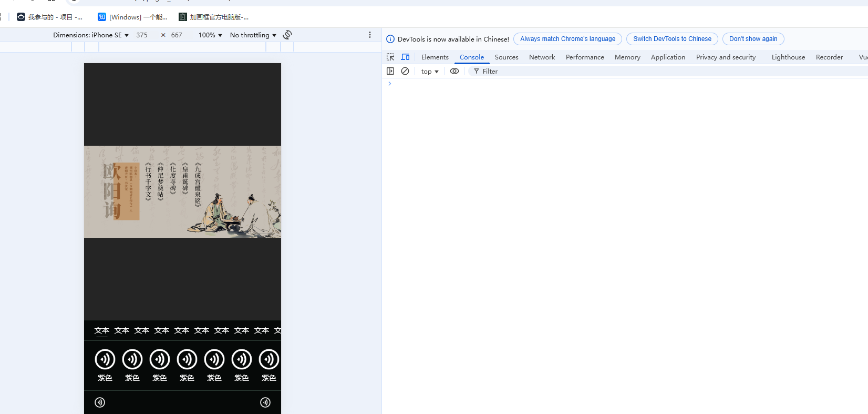Select the third 文本 tab
The height and width of the screenshot is (414, 868).
142,330
